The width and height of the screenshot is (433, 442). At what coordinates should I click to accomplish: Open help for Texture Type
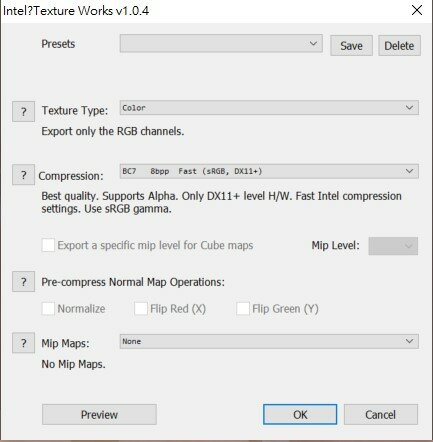[23, 111]
